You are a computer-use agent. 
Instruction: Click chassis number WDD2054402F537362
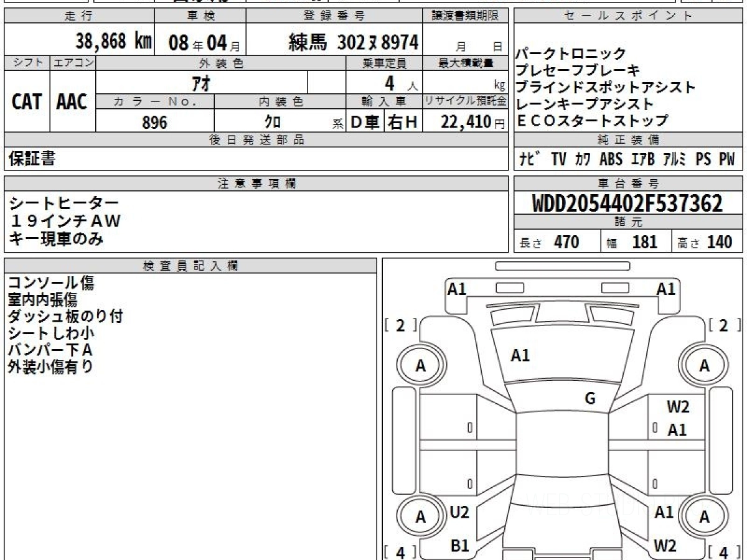click(627, 203)
